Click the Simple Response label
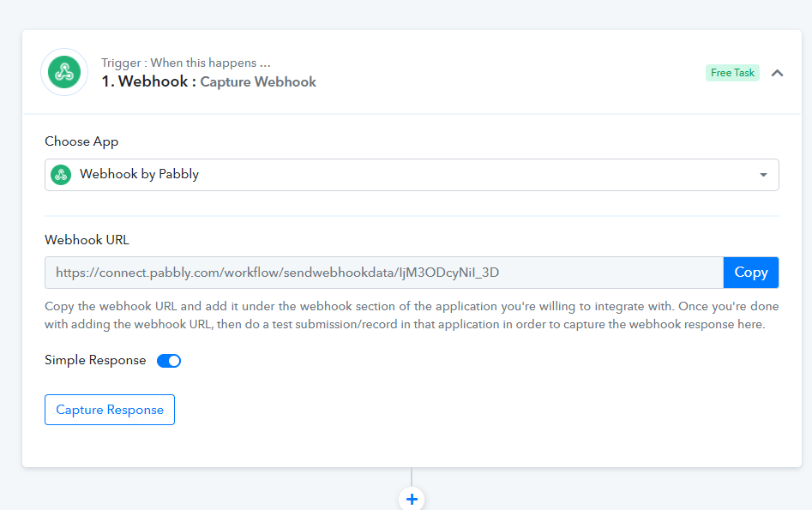The width and height of the screenshot is (812, 510). coord(95,360)
